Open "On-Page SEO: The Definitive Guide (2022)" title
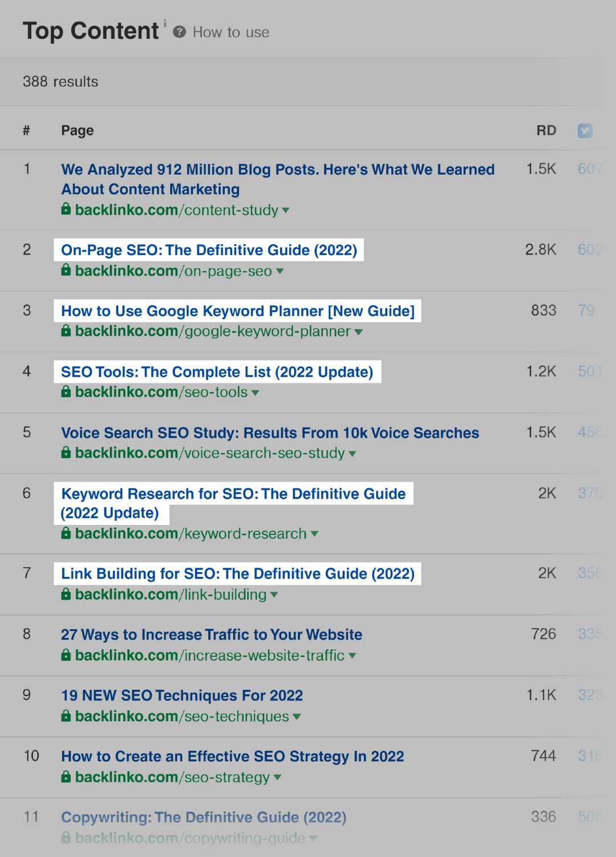Viewport: 616px width, 857px height. (209, 250)
